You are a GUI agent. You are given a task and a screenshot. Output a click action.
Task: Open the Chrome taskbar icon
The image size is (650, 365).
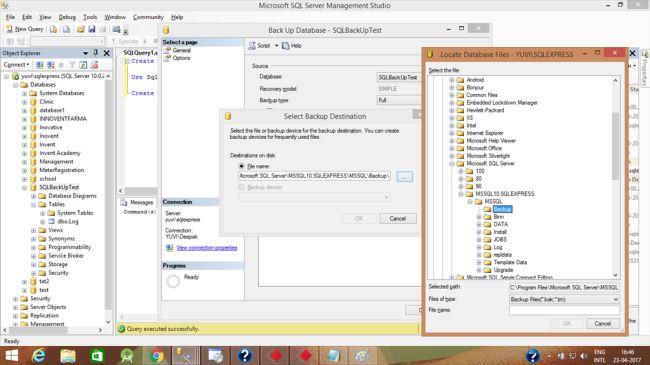click(156, 356)
